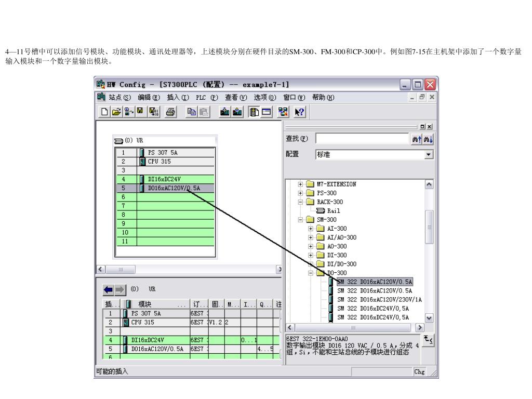
Task: Close the hardware catalog pane
Action: click(x=430, y=126)
